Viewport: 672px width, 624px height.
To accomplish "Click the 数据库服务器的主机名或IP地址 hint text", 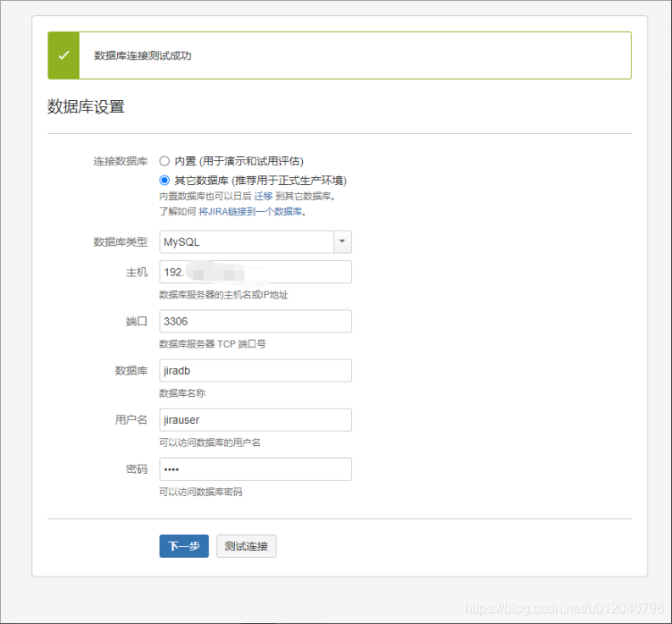I will [x=223, y=295].
